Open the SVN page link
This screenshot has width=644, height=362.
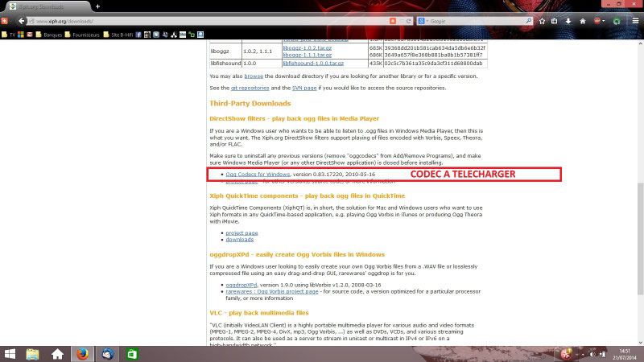(x=304, y=88)
